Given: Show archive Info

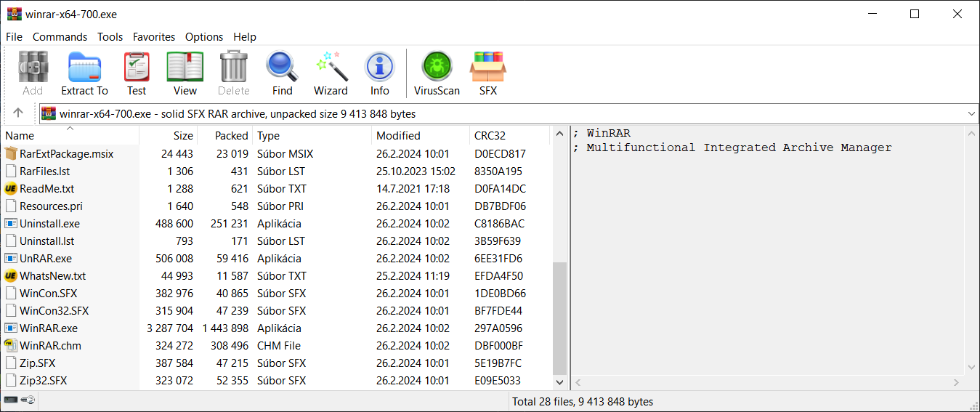Looking at the screenshot, I should point(379,73).
